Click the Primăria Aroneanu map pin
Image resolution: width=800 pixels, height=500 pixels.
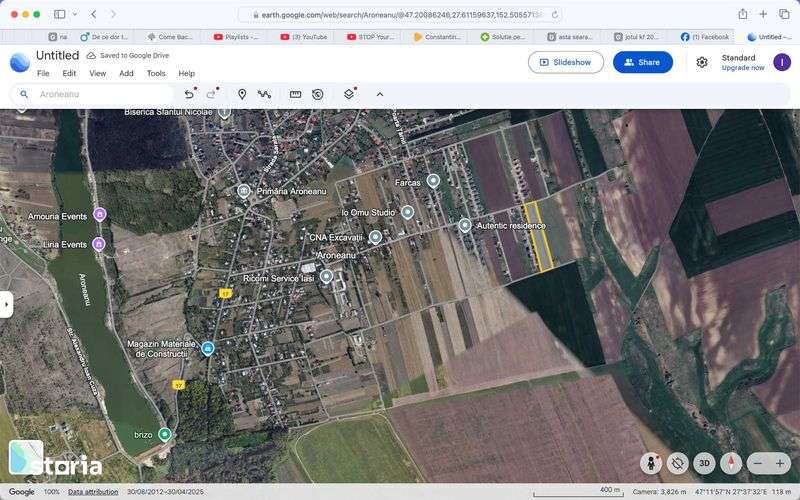[244, 191]
